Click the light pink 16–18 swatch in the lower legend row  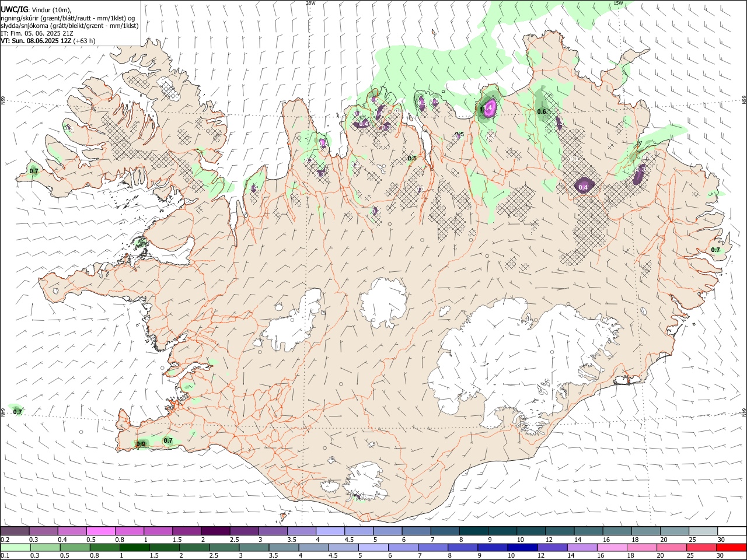point(610,548)
